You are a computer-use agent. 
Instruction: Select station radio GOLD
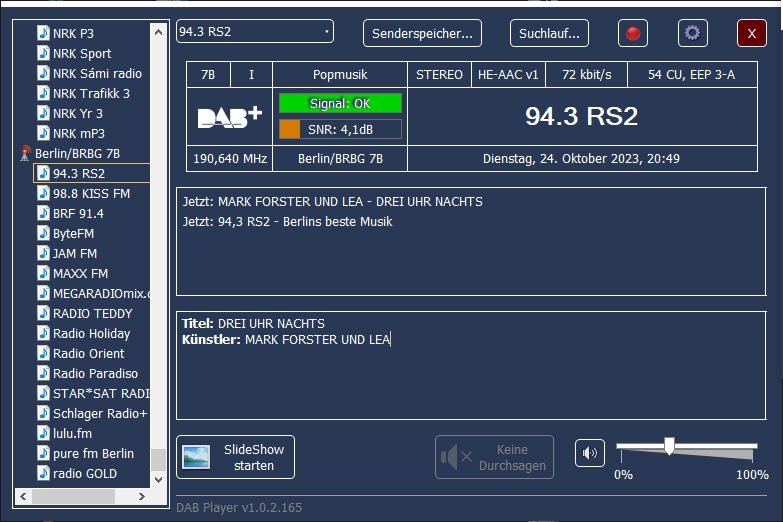pos(85,473)
